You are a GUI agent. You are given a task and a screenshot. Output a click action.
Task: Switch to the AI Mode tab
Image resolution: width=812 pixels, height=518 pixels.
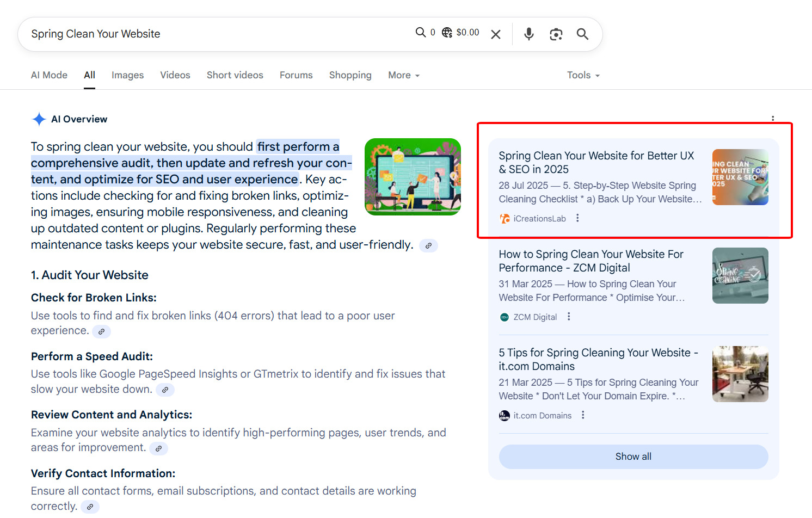(x=49, y=75)
